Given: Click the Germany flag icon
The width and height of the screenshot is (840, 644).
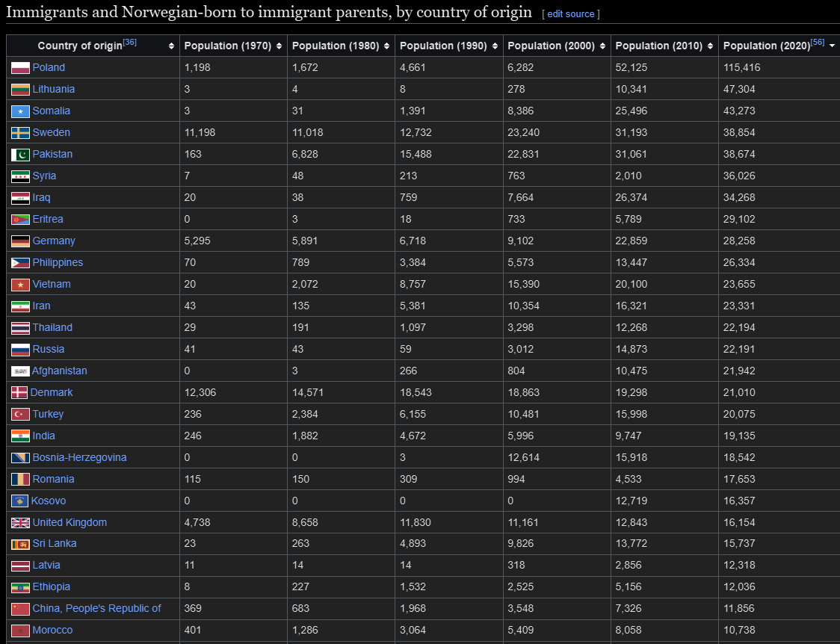Looking at the screenshot, I should point(20,241).
